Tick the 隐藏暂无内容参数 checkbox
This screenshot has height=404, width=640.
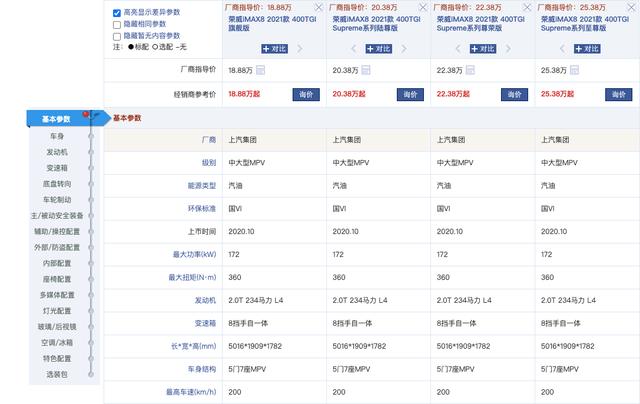(x=117, y=37)
